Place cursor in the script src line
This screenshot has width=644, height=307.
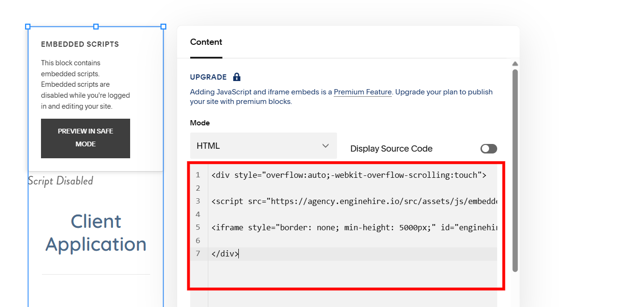pyautogui.click(x=354, y=201)
